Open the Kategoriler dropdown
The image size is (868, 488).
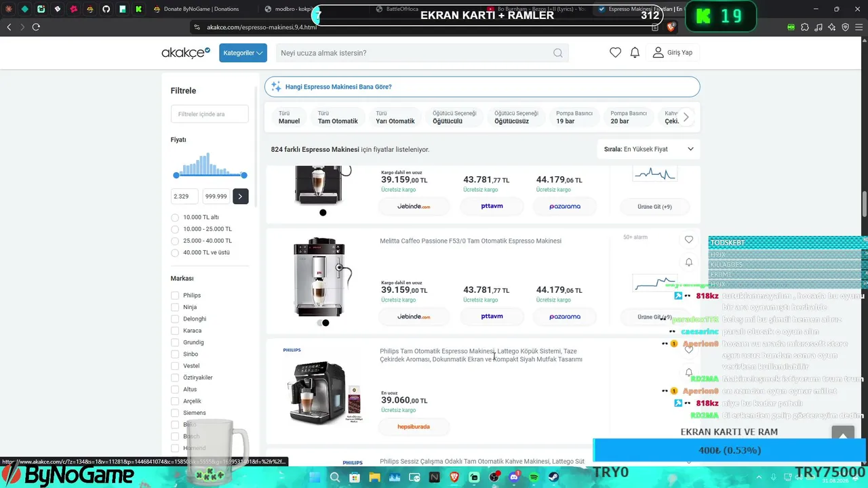243,53
